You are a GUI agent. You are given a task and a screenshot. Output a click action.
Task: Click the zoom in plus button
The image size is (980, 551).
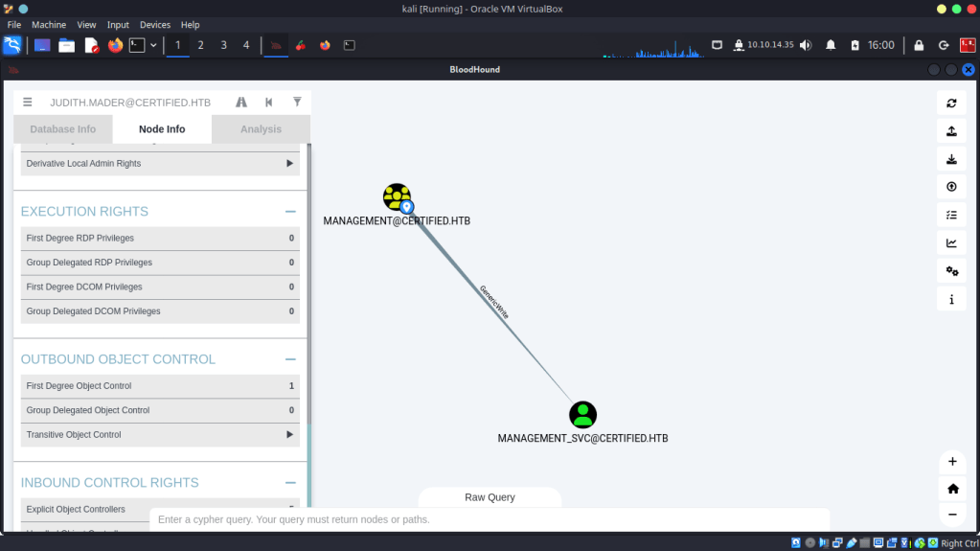coord(952,462)
